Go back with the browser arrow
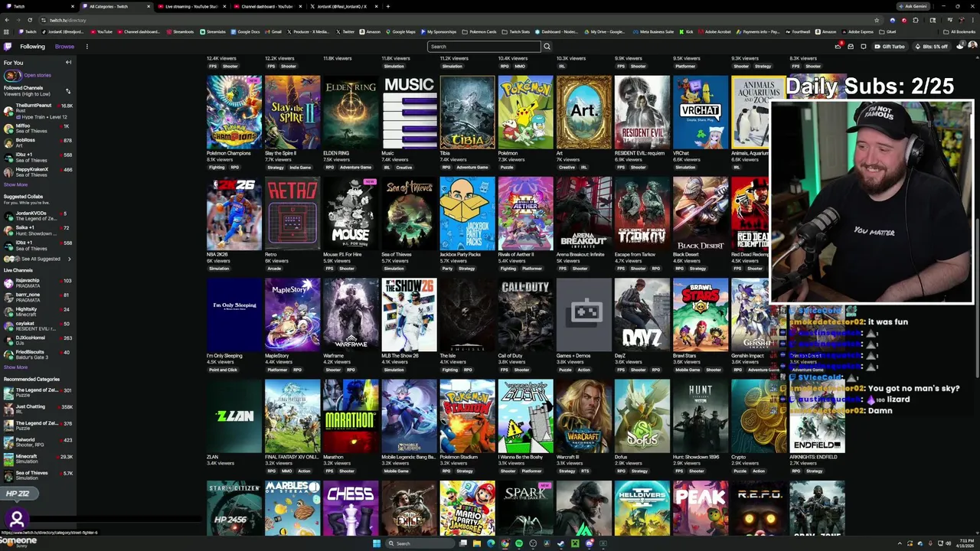The image size is (980, 551). 7,20
